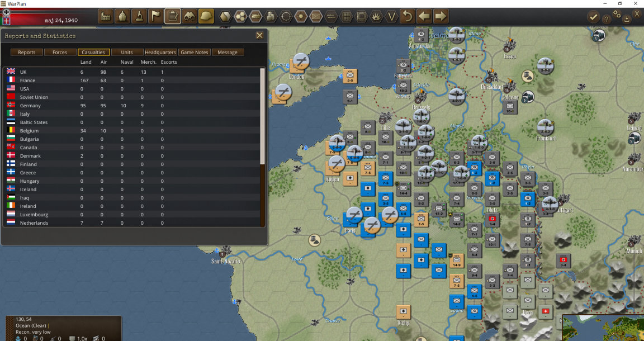
Task: Switch to the Reports tab
Action: [26, 52]
